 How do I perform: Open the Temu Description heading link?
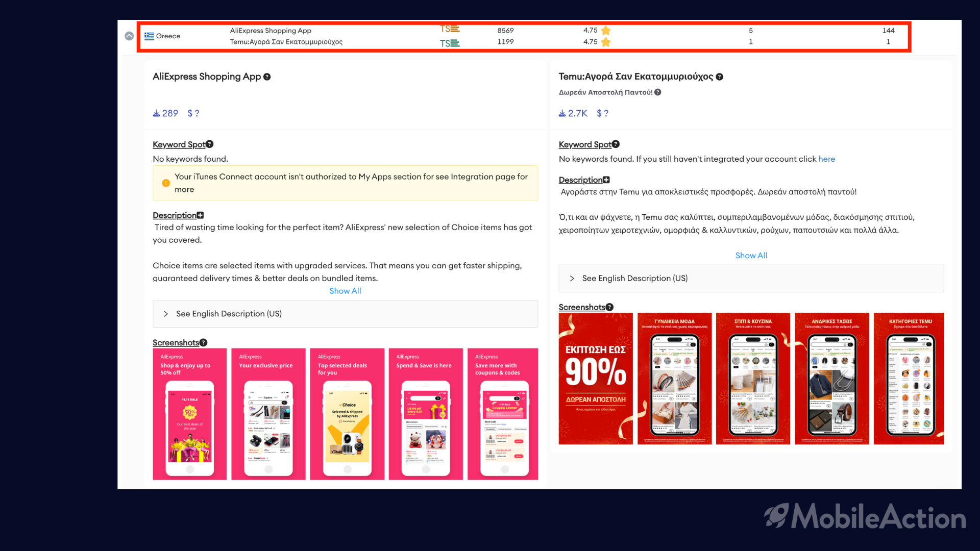coord(580,180)
